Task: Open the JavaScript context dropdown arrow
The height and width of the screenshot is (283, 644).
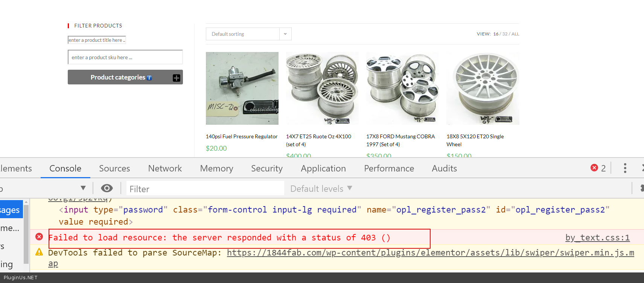Action: (x=83, y=188)
